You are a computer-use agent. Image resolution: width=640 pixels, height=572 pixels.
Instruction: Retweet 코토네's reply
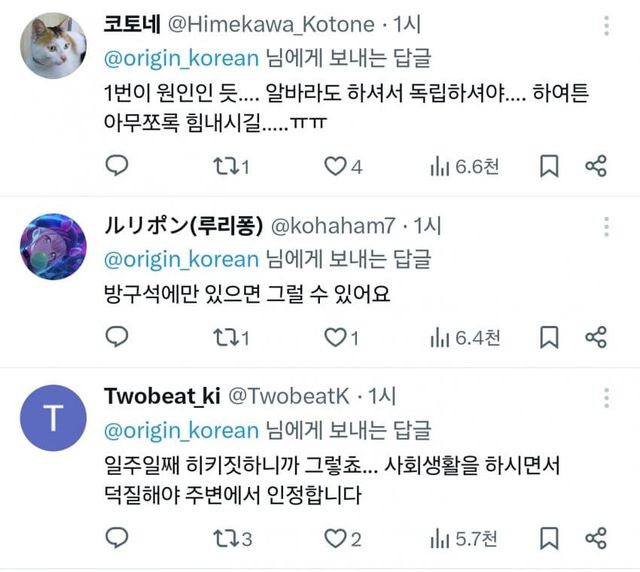(231, 167)
